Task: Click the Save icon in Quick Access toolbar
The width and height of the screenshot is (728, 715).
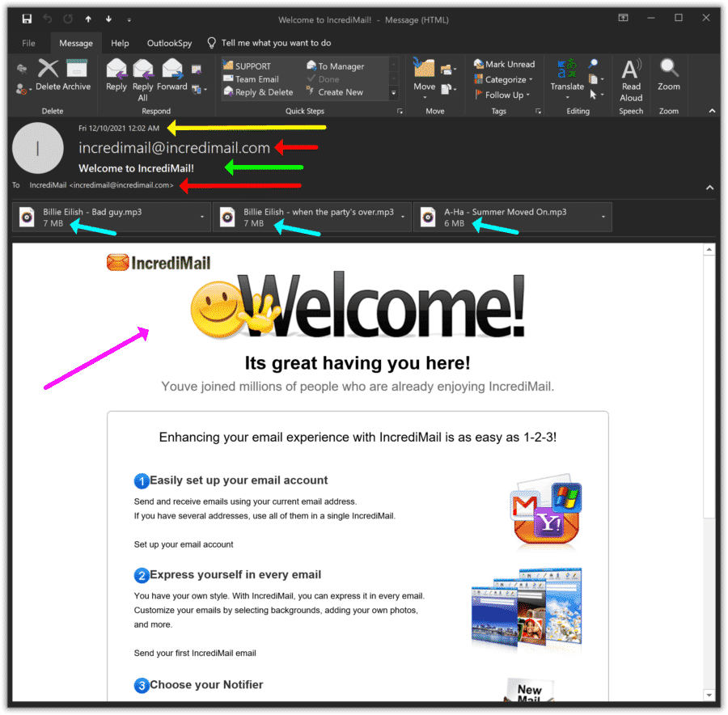Action: point(28,18)
